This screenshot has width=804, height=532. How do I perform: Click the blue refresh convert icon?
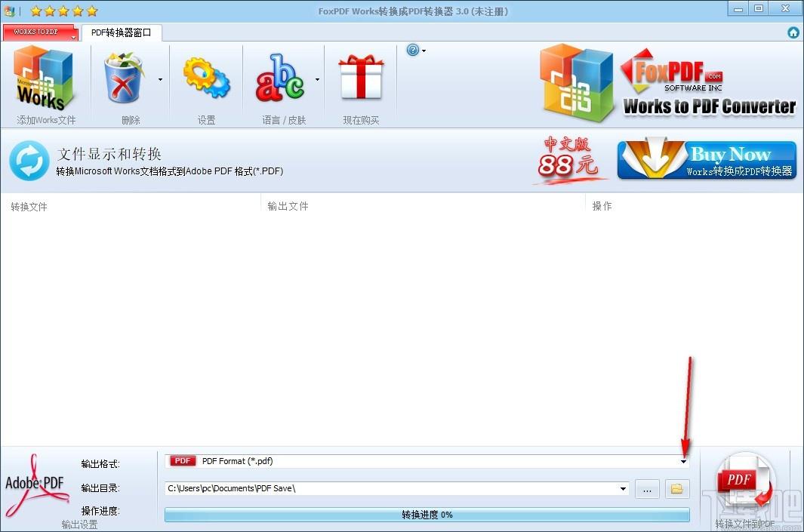coord(29,161)
